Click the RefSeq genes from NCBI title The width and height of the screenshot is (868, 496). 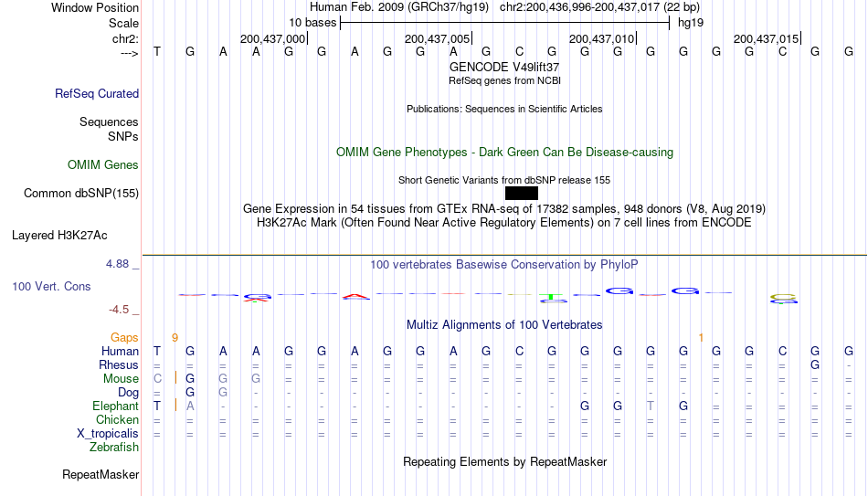coord(504,80)
